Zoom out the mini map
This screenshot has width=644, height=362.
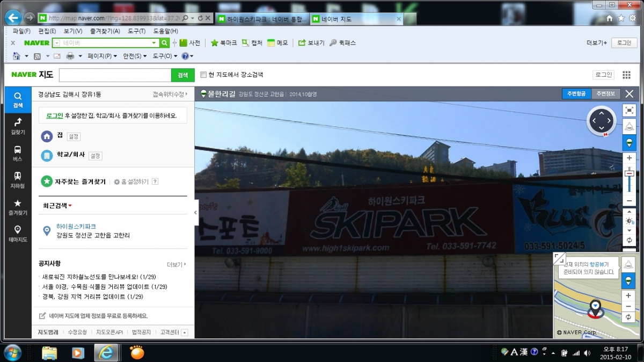(x=628, y=306)
